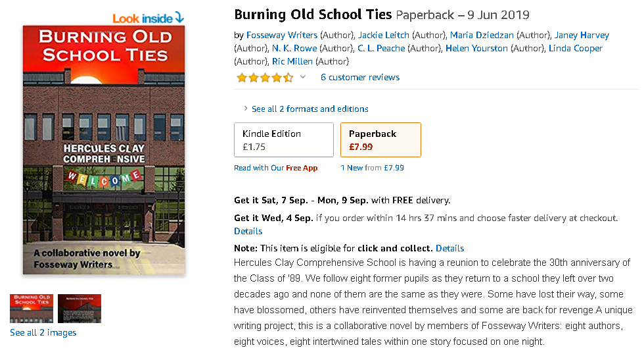Click the star rating icons
This screenshot has height=356, width=644.
tap(265, 78)
